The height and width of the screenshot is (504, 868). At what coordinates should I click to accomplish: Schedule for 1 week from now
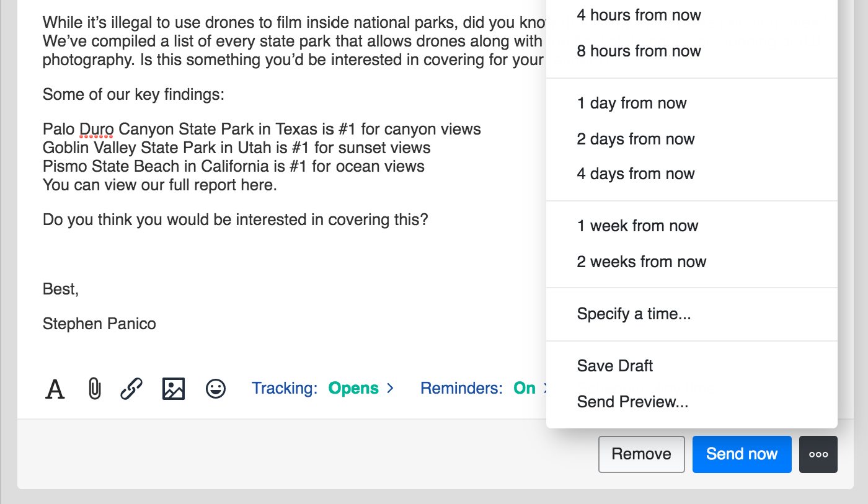click(637, 226)
